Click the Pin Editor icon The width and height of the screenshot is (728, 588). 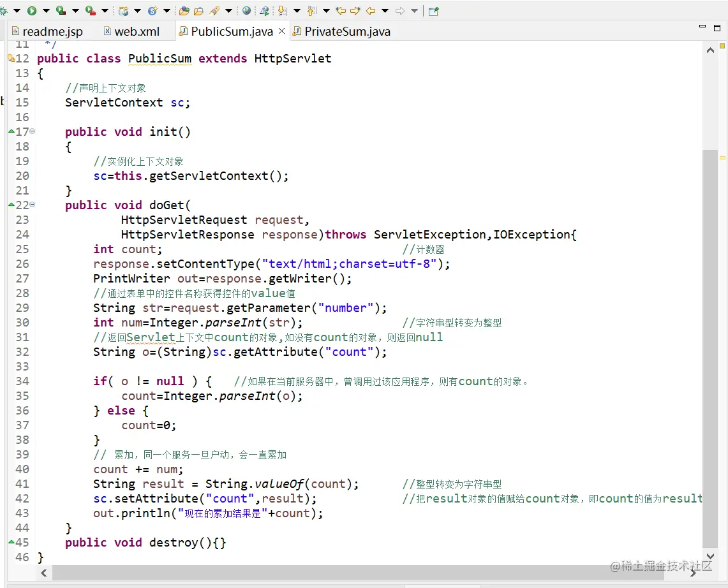(x=434, y=11)
